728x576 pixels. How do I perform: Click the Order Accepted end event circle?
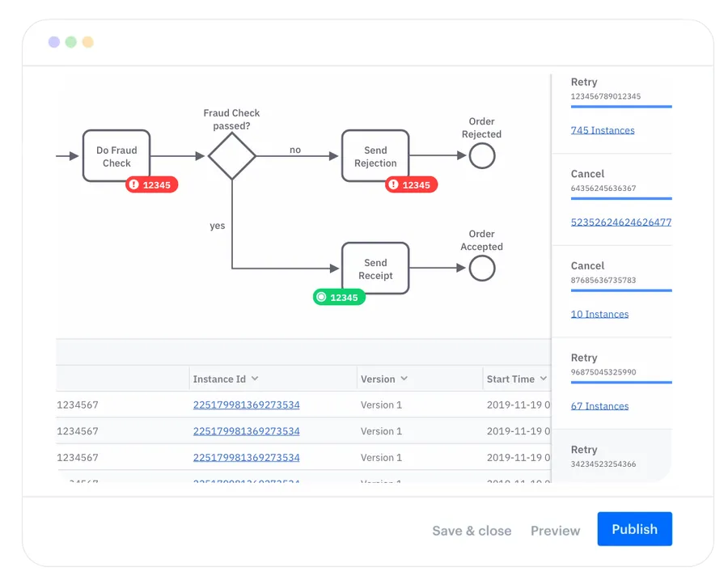click(482, 268)
